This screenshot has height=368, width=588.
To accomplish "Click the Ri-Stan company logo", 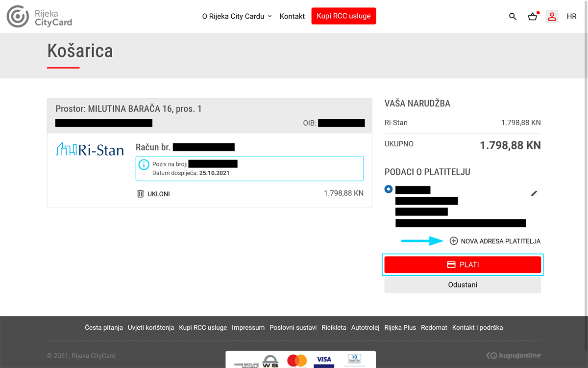I will click(x=90, y=149).
